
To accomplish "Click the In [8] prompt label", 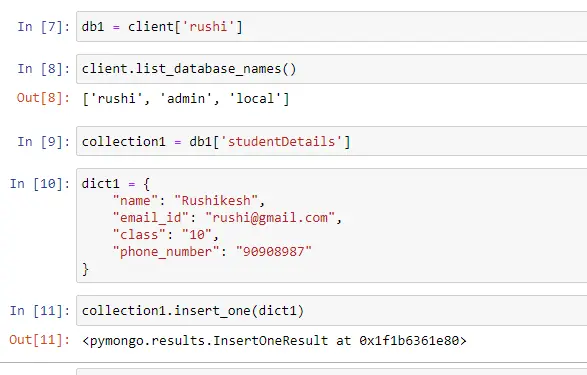I will pos(43,69).
